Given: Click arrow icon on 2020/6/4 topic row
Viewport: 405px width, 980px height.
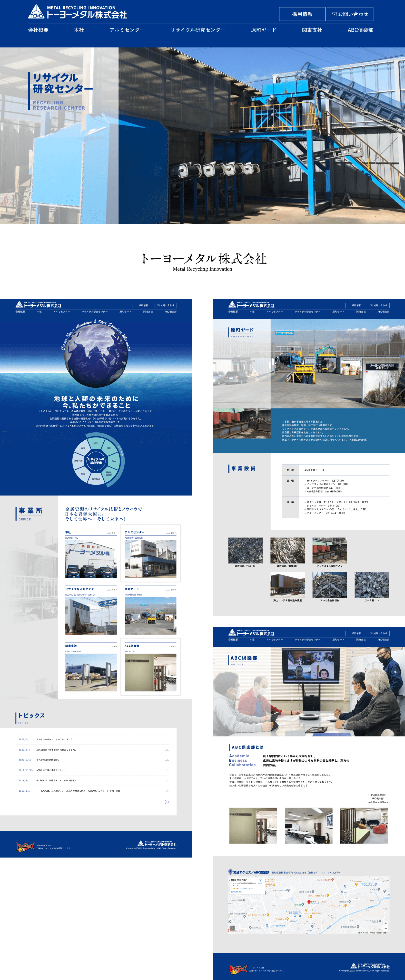Looking at the screenshot, I should pos(166,750).
